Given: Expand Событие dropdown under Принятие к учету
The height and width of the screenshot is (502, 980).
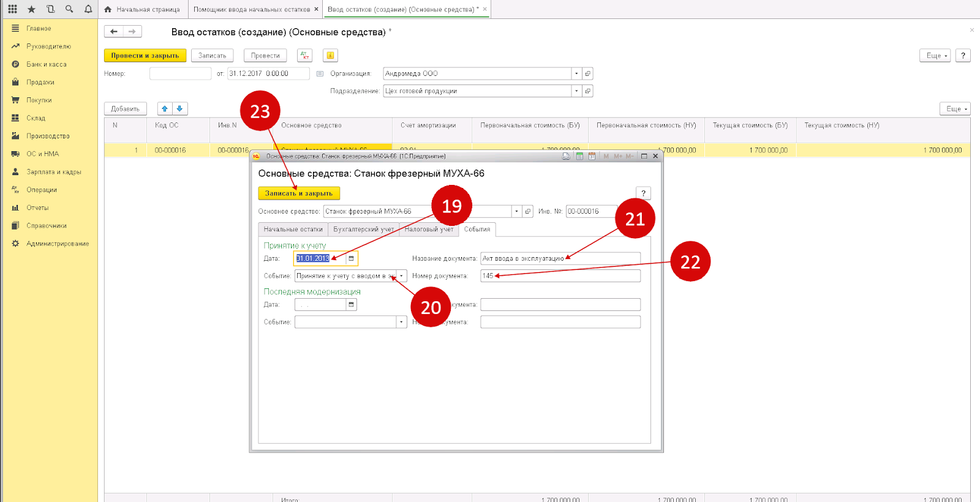Looking at the screenshot, I should click(401, 275).
